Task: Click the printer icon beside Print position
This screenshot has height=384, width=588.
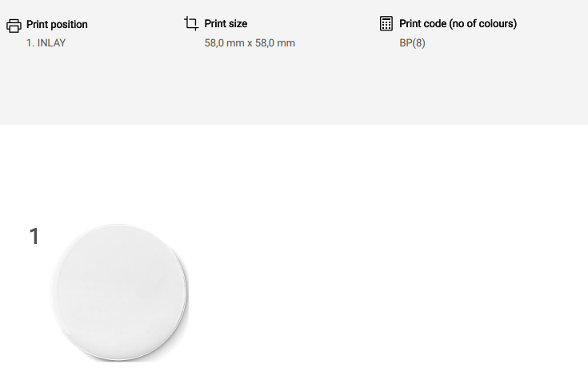Action: pos(14,25)
